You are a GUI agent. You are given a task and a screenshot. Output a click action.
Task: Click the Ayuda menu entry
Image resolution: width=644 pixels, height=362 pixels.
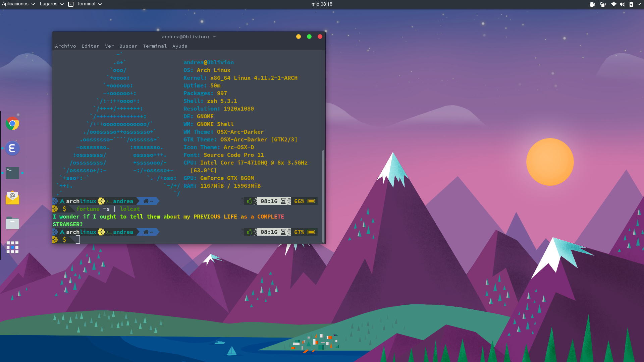coord(180,46)
